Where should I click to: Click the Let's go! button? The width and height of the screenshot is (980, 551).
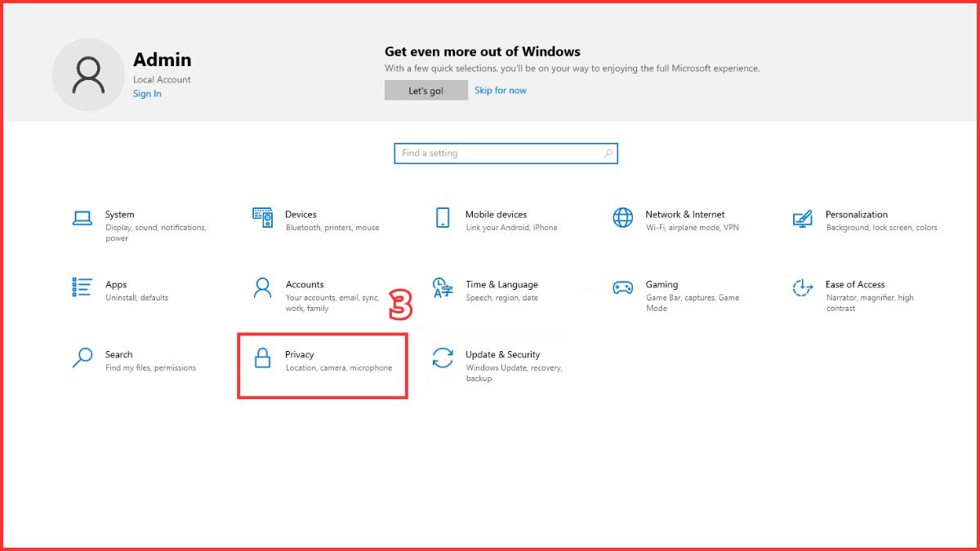click(426, 91)
